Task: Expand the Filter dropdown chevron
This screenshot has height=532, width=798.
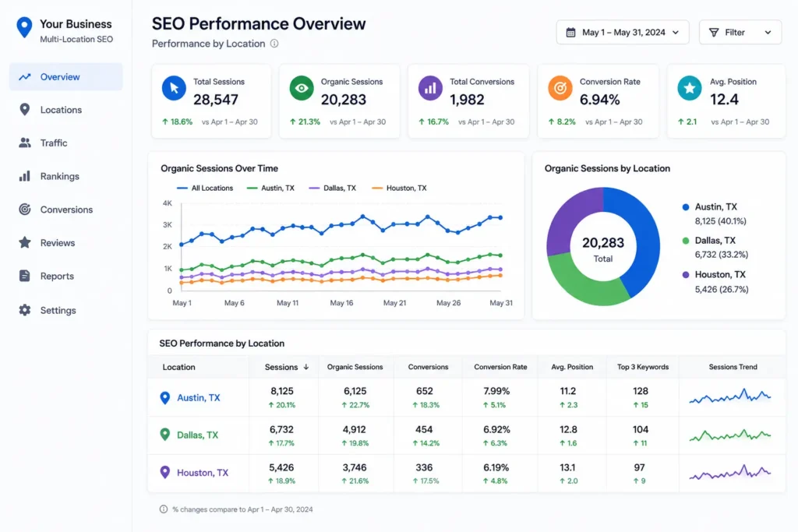Action: (768, 33)
